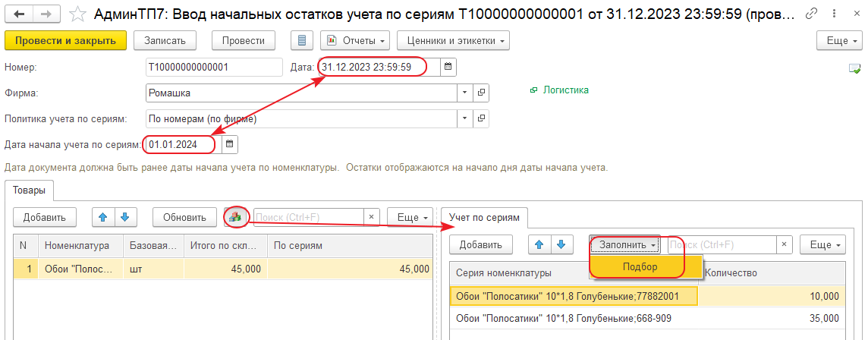The height and width of the screenshot is (340, 868).
Task: Copy document link icon in header
Action: coord(812,14)
